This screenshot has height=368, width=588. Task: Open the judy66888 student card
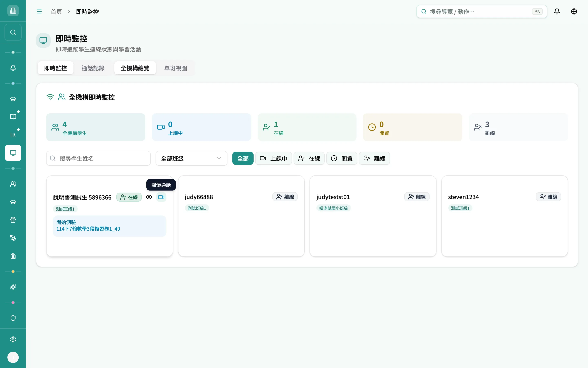click(x=241, y=216)
